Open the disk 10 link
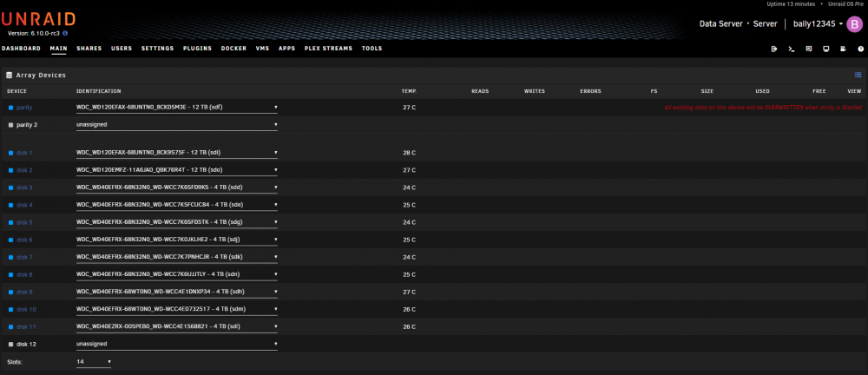Screen dimensions: 868x375 [x=26, y=309]
